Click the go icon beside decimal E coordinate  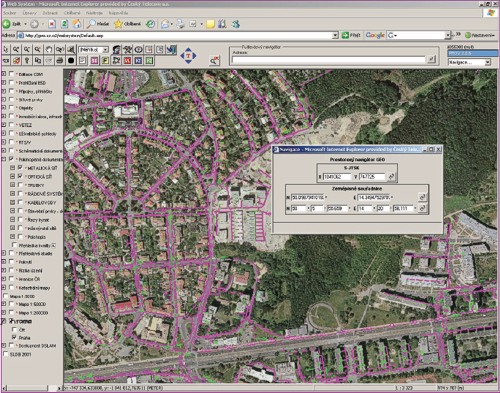[x=422, y=197]
